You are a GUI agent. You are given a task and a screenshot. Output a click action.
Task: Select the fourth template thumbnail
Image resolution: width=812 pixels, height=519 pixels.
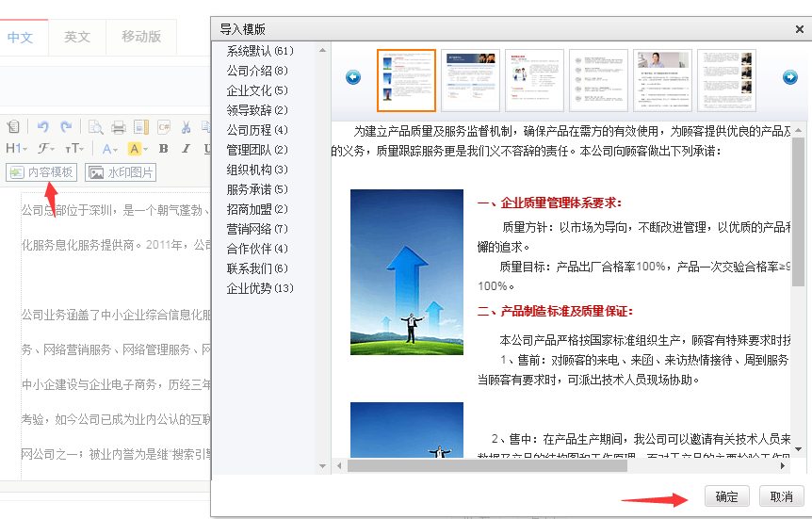[x=599, y=80]
